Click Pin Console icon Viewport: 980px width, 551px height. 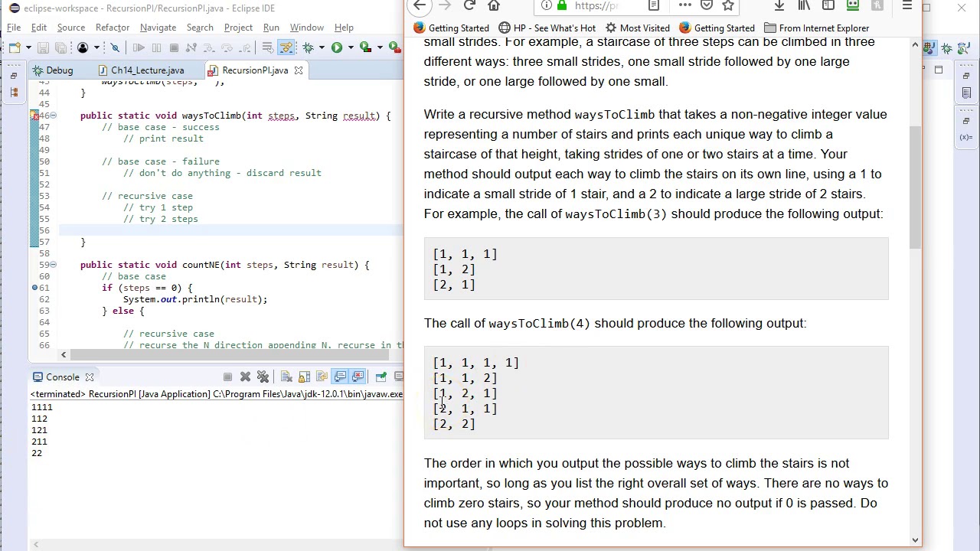tap(381, 377)
